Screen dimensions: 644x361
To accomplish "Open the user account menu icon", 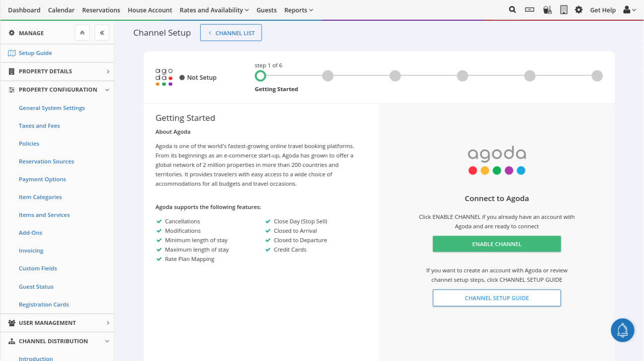I will point(630,9).
